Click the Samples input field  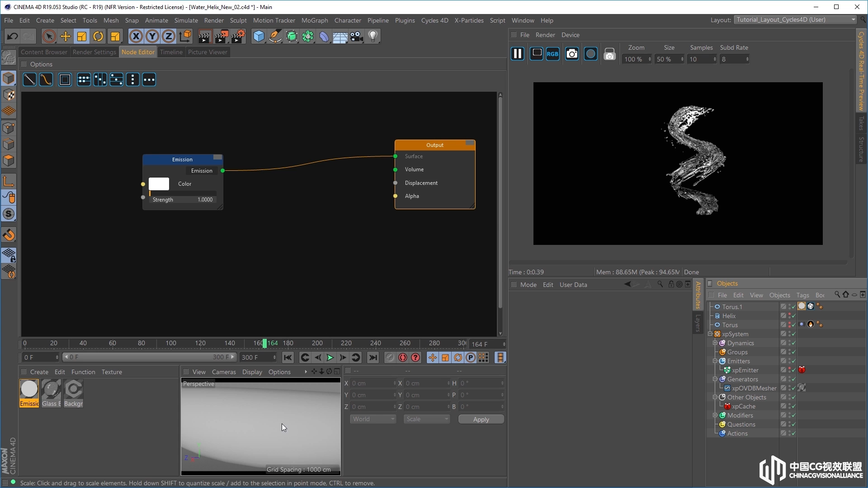tap(702, 59)
